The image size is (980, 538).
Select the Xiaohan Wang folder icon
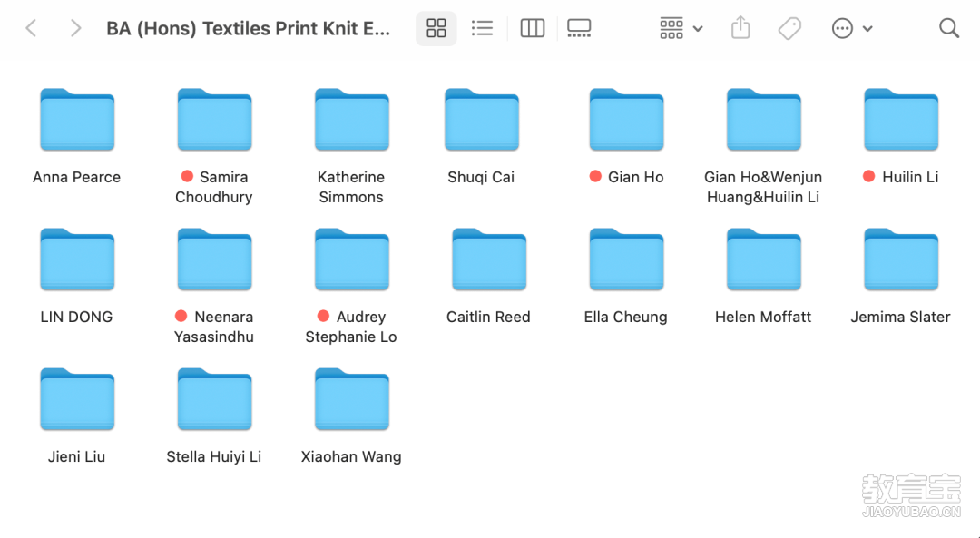352,399
